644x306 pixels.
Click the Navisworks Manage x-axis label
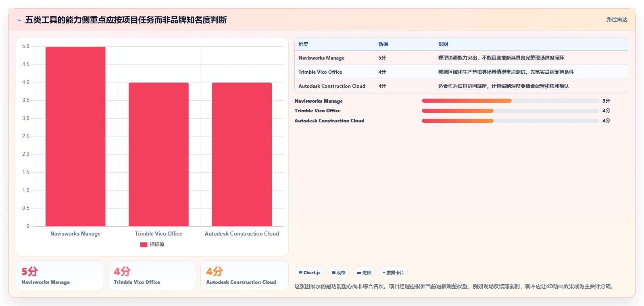pos(75,234)
